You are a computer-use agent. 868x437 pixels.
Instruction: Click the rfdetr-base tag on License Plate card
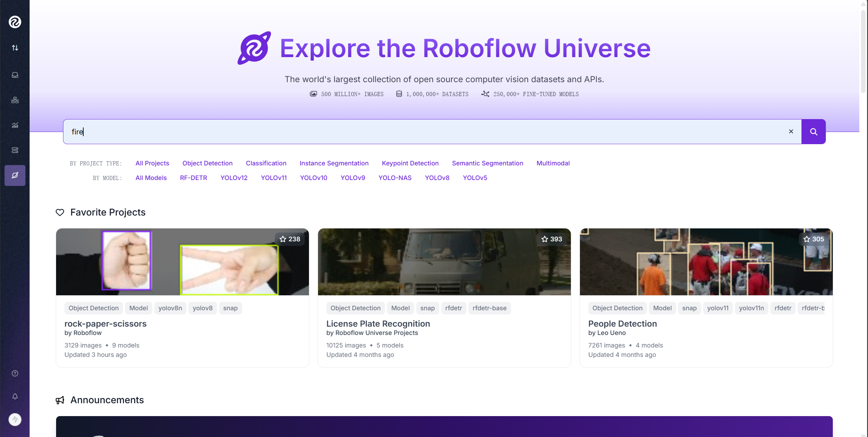(490, 308)
